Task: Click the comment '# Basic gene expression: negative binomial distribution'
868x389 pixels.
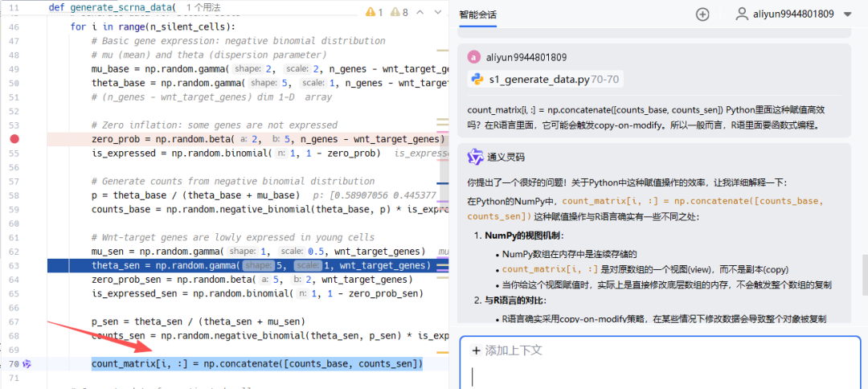Action: pyautogui.click(x=238, y=41)
